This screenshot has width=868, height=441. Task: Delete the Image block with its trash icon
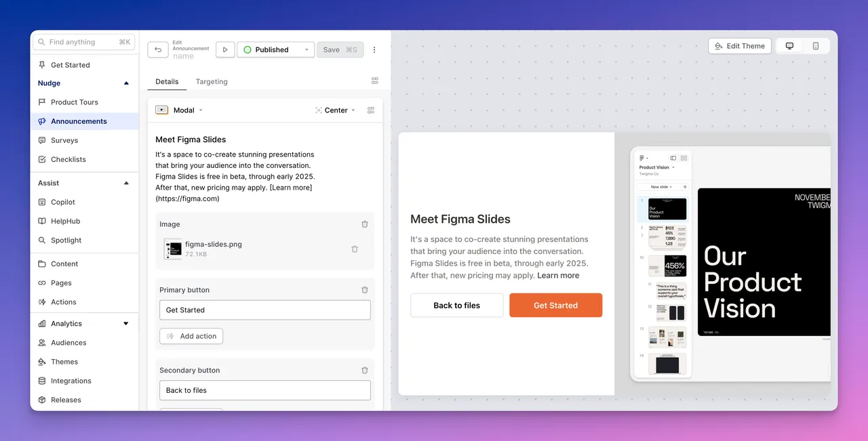click(x=365, y=224)
